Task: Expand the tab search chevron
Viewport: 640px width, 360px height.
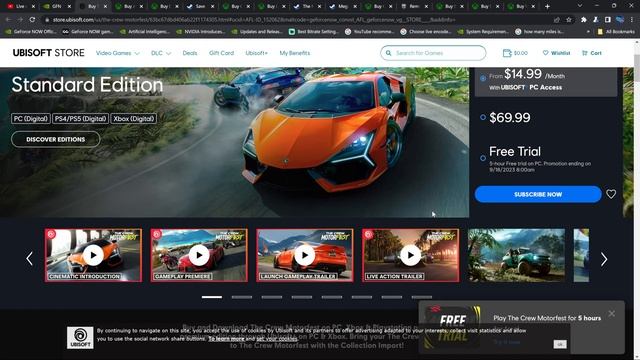Action: click(x=580, y=6)
